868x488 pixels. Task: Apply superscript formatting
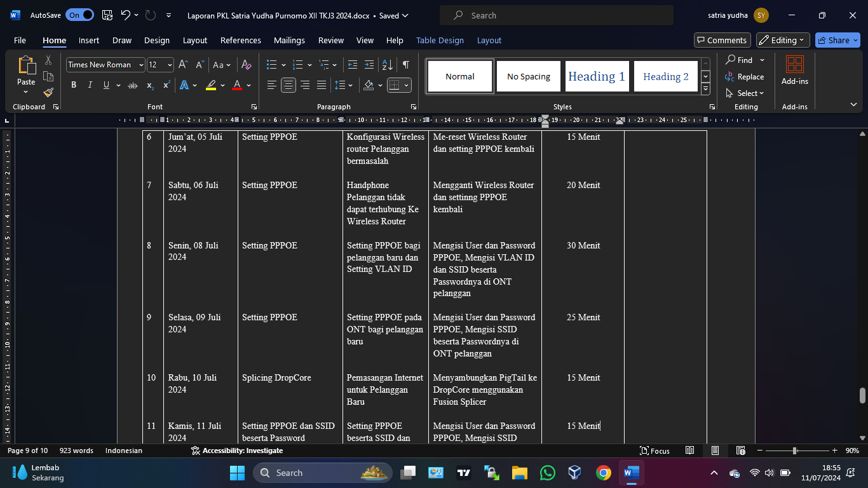coord(166,85)
